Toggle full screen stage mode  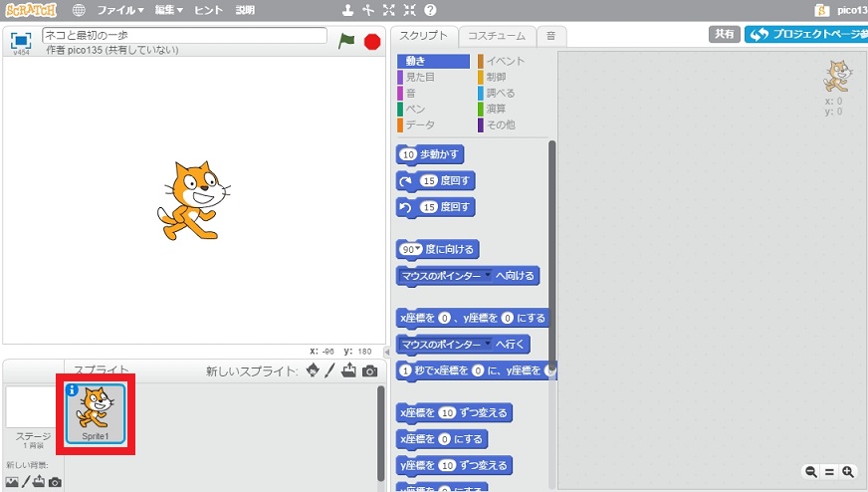tap(21, 41)
